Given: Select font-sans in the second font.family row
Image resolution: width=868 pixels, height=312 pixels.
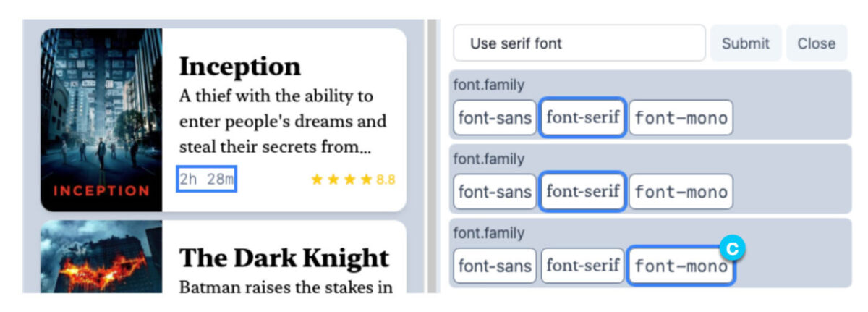Looking at the screenshot, I should click(x=495, y=192).
